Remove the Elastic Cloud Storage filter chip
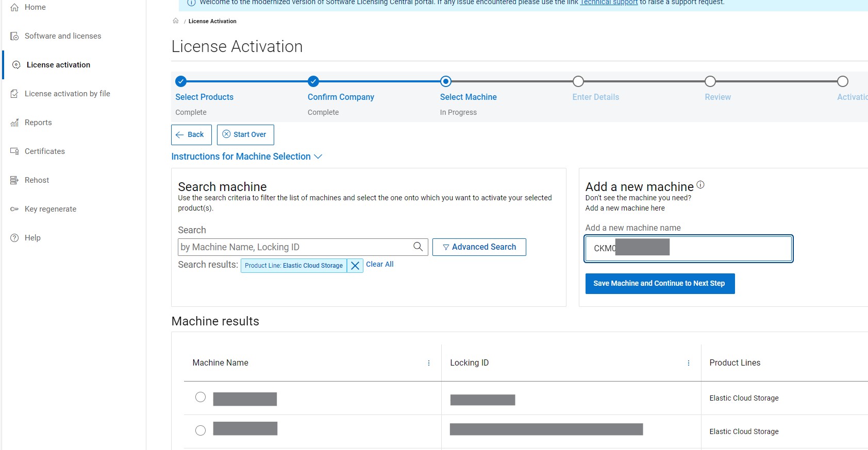868x450 pixels. [355, 266]
